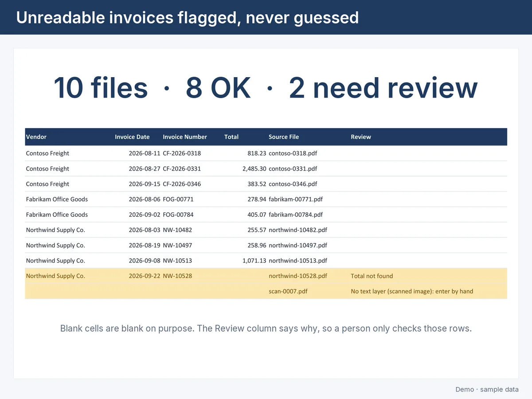Click the date 2026-08-27
Viewport: 532px width, 399px height.
(x=145, y=169)
